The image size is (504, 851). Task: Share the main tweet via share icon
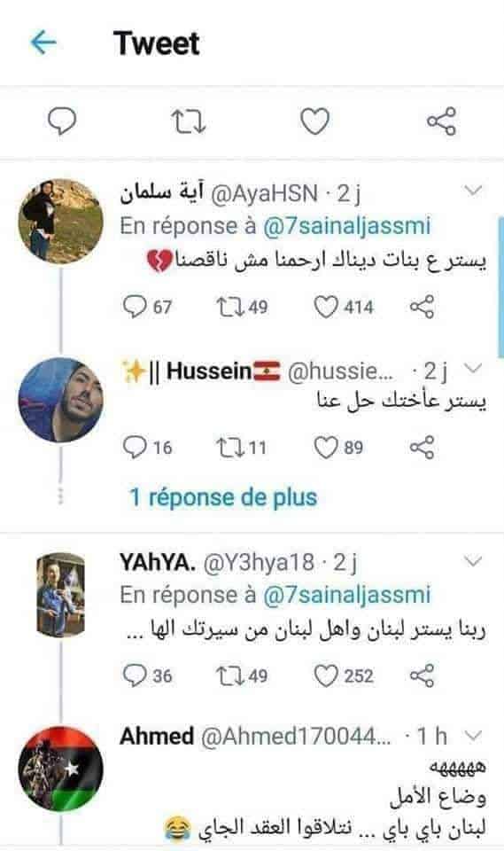click(x=442, y=121)
